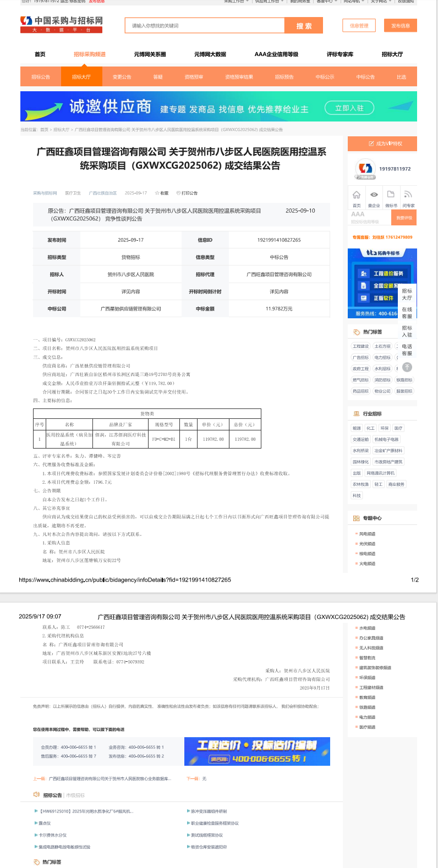
Task: Click the 收藏 star icon
Action: [157, 193]
